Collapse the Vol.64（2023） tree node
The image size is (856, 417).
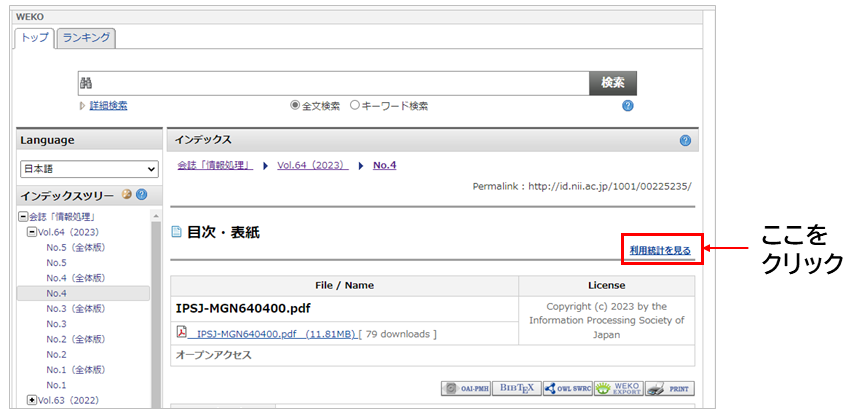click(x=31, y=232)
